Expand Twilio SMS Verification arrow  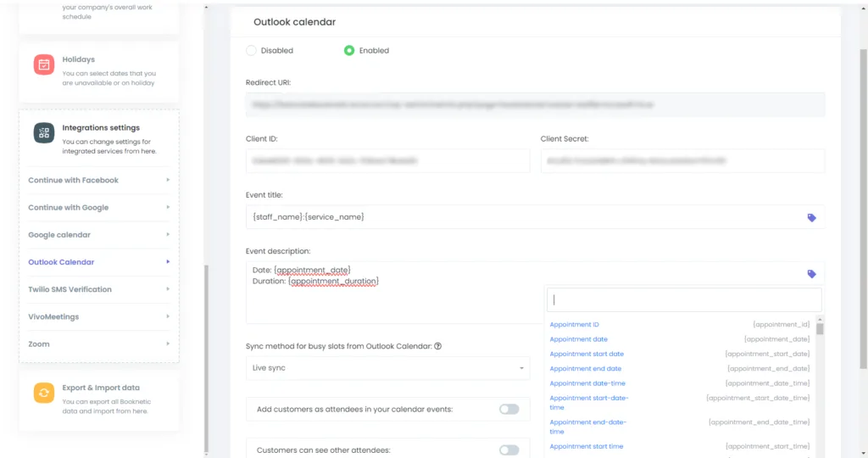(x=168, y=289)
